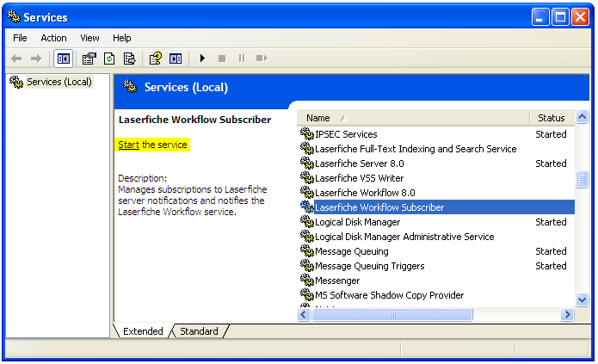
Task: Select Laserfiche Full-Text Indexing and Search Service
Action: [436, 149]
